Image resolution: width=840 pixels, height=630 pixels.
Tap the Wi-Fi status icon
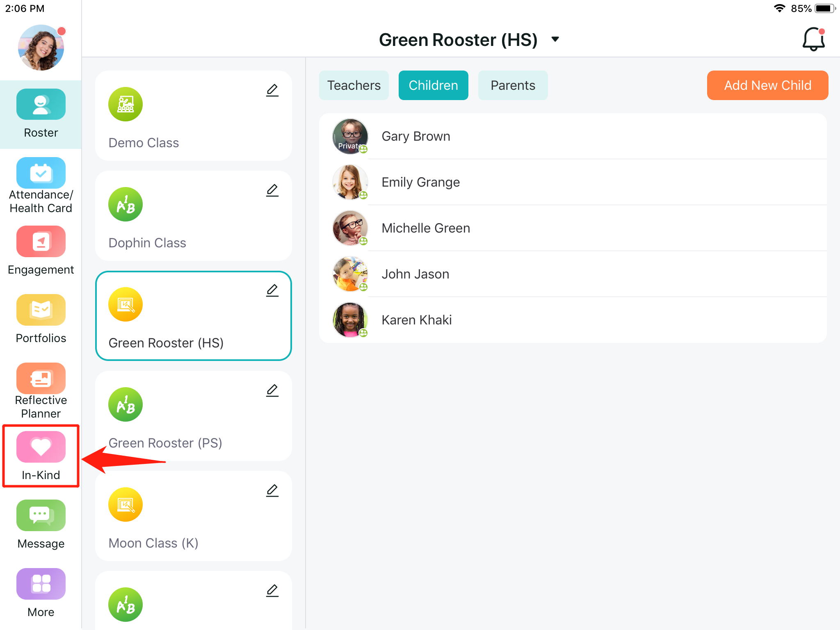coord(779,8)
